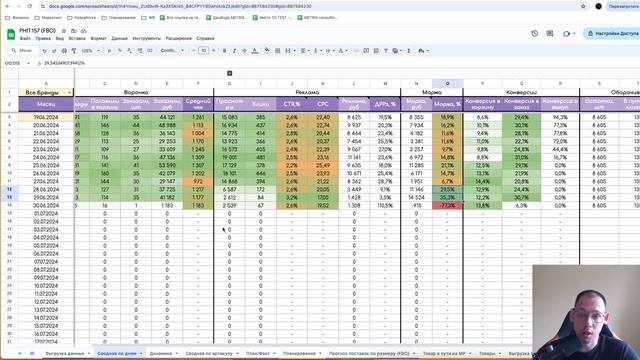Add a new sheet with plus button

20,353
